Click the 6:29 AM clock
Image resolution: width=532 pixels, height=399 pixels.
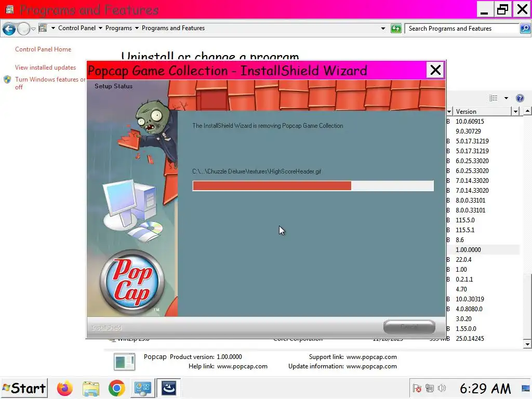pyautogui.click(x=485, y=389)
